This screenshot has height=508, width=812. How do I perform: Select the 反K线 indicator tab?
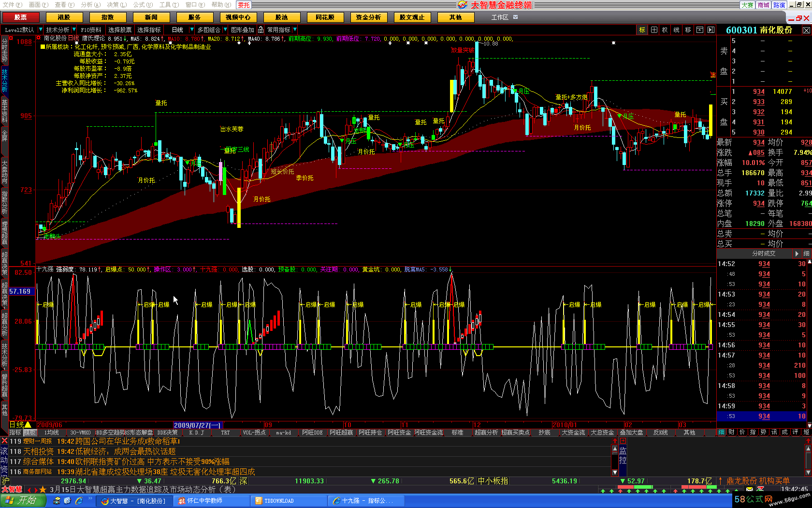660,433
